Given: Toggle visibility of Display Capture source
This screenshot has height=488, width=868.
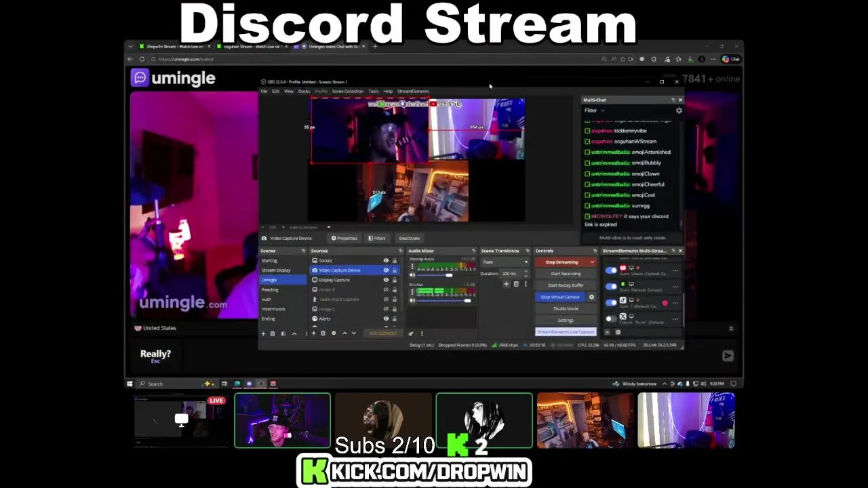Looking at the screenshot, I should click(386, 280).
